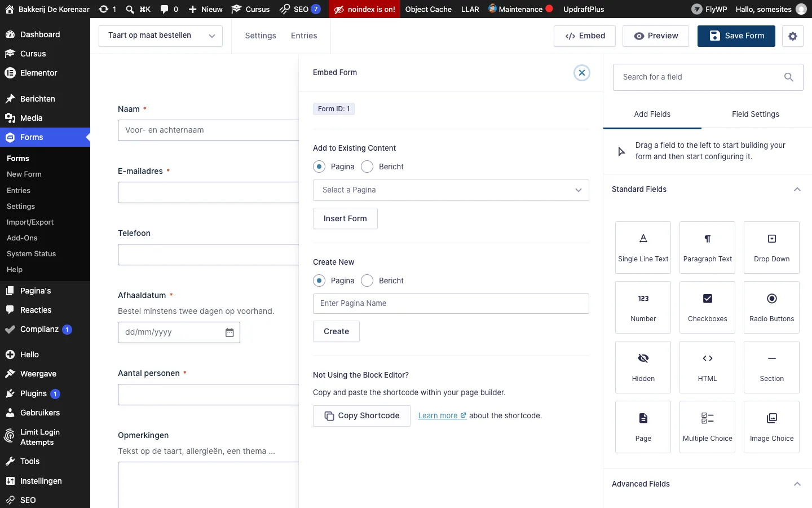
Task: Click the Create button
Action: [336, 331]
